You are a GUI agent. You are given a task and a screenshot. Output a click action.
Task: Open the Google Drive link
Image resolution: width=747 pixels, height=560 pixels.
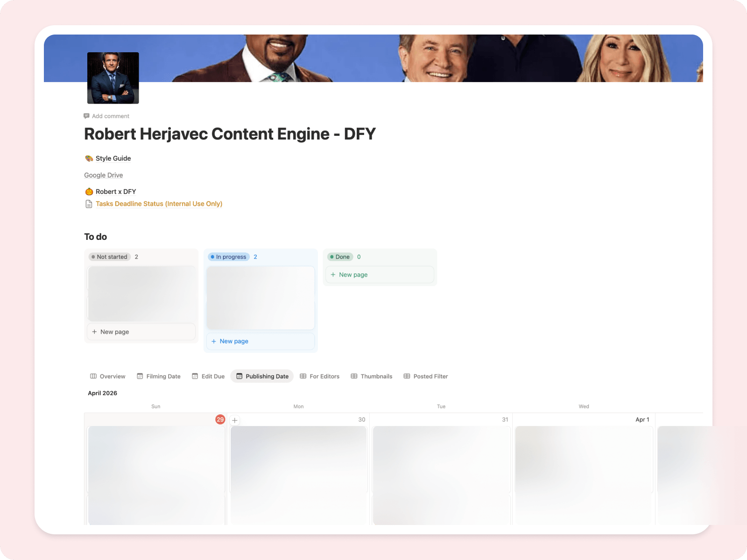point(103,175)
